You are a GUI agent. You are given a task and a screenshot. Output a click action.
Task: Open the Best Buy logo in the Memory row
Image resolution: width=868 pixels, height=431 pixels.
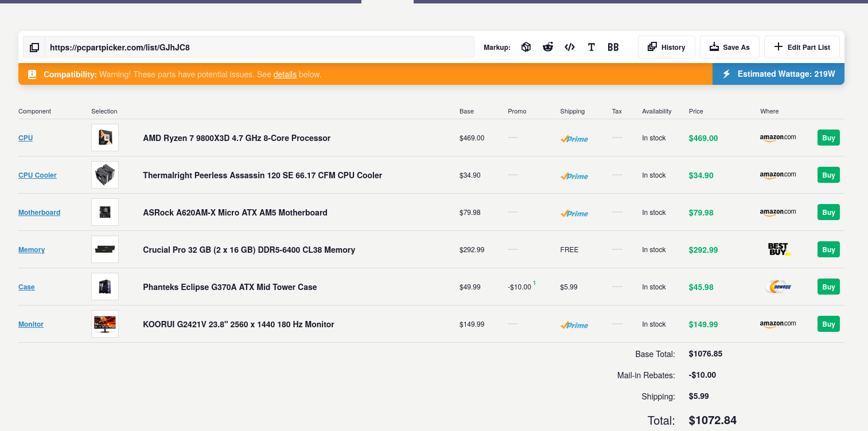(779, 249)
